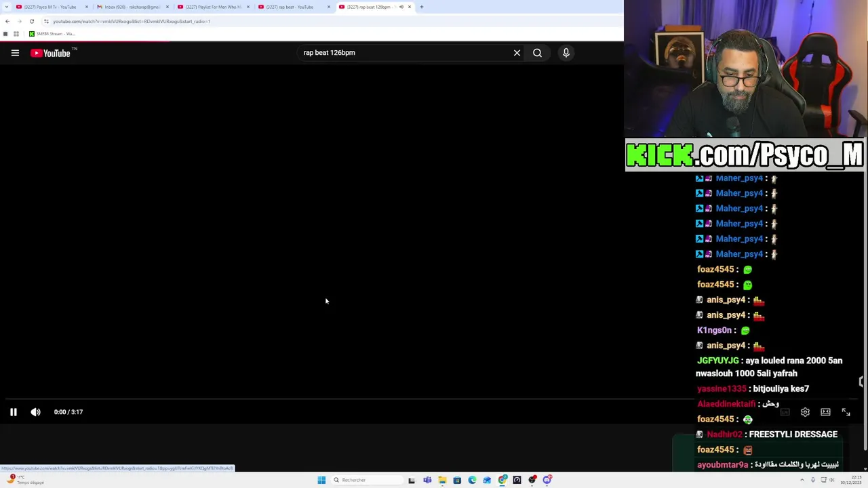Open system tray microphone indicator
The image size is (868, 488).
point(813,480)
